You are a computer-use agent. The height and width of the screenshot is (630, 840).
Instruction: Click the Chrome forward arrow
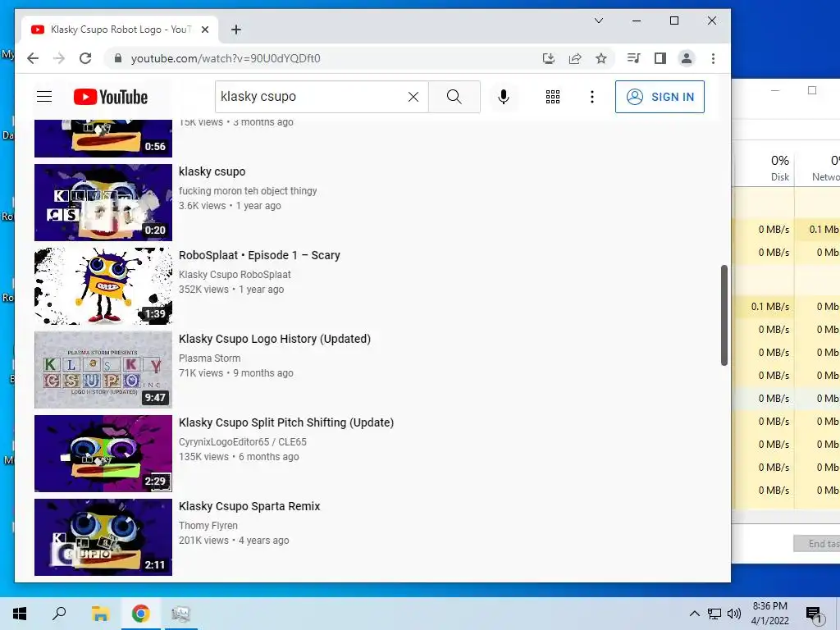click(x=59, y=58)
